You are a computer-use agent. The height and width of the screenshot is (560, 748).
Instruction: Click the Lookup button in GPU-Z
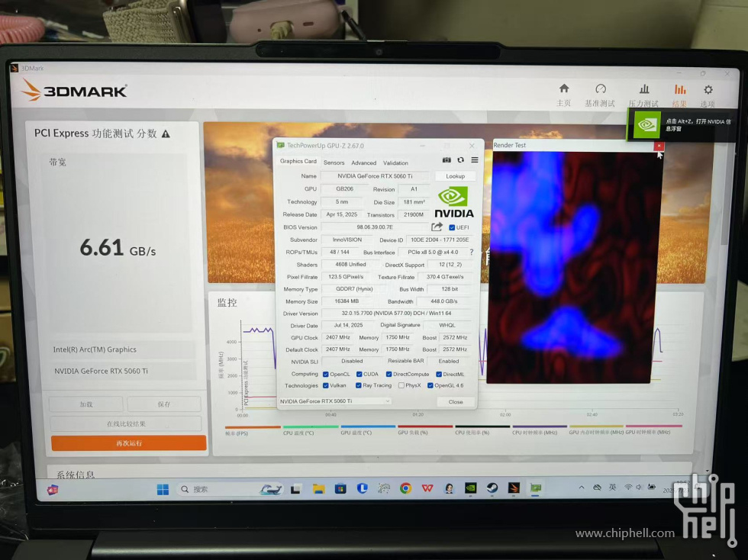[x=455, y=176]
